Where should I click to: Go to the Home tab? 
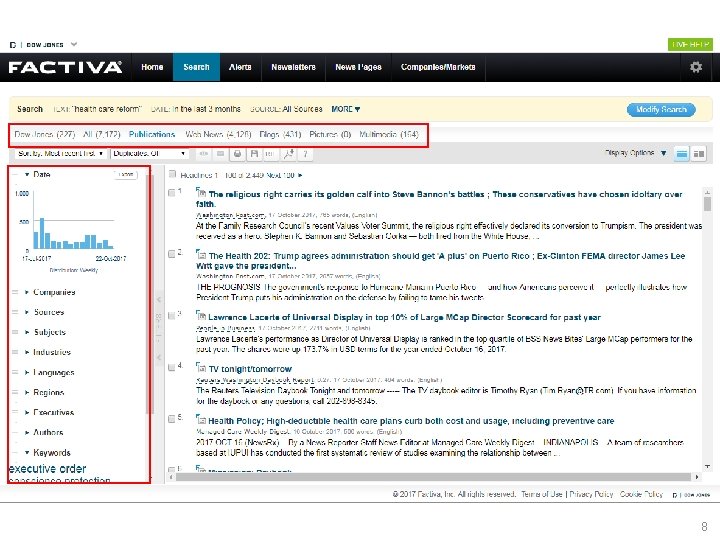[x=152, y=67]
